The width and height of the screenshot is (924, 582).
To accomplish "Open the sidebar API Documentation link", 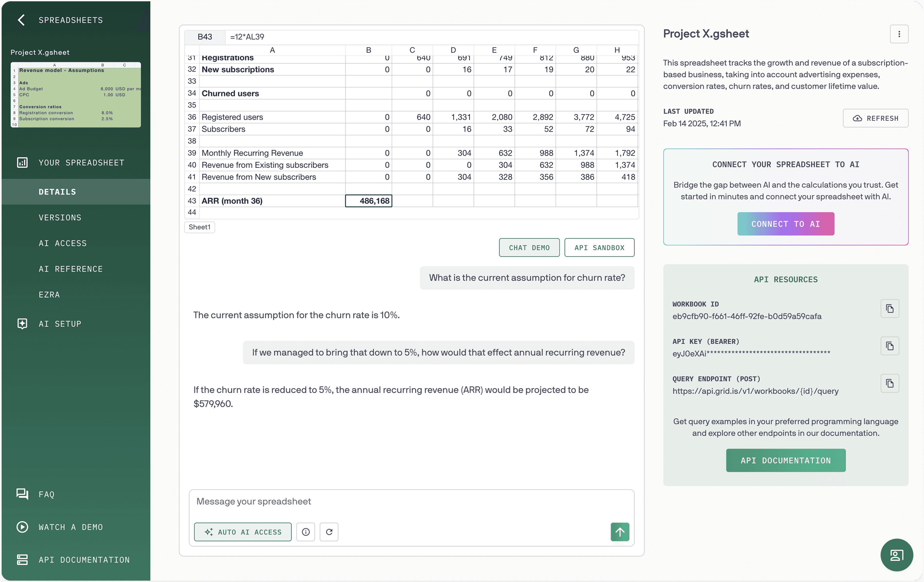I will (84, 560).
